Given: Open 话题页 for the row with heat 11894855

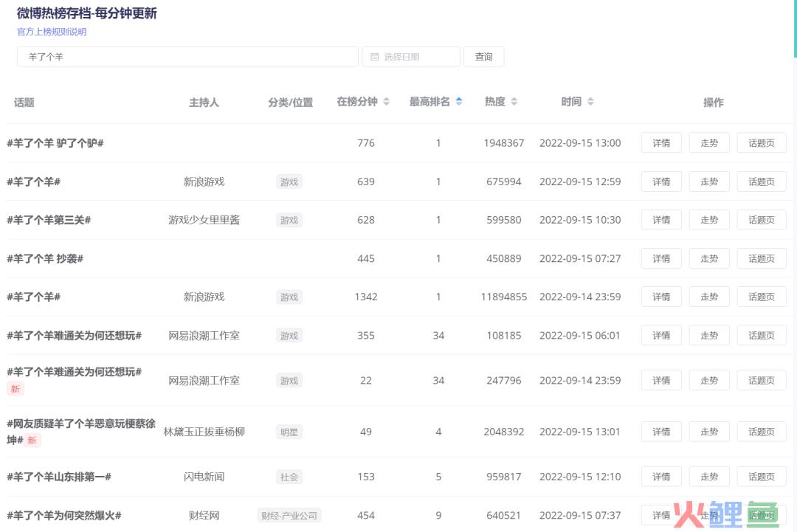Looking at the screenshot, I should pyautogui.click(x=762, y=297).
